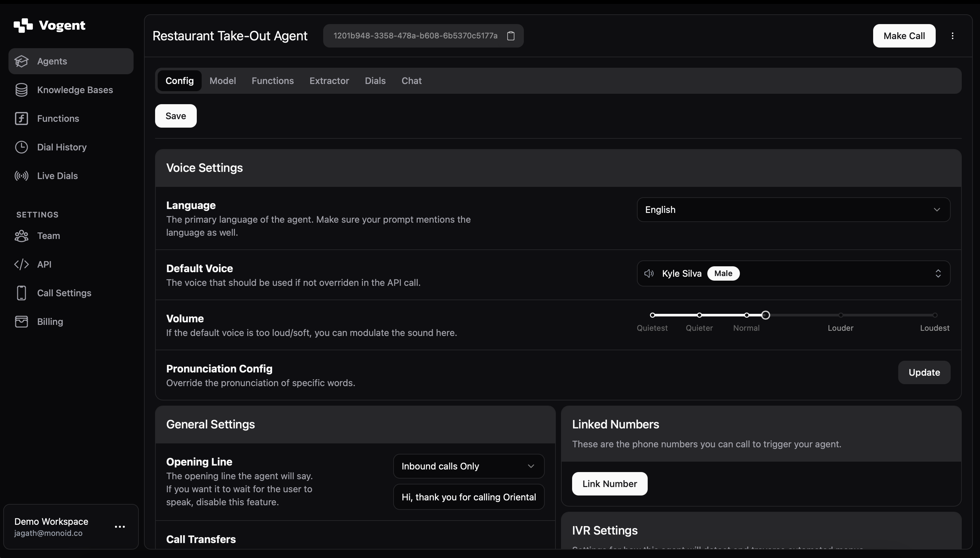Click Update for Pronunciation Config
Image resolution: width=980 pixels, height=558 pixels.
(x=924, y=372)
